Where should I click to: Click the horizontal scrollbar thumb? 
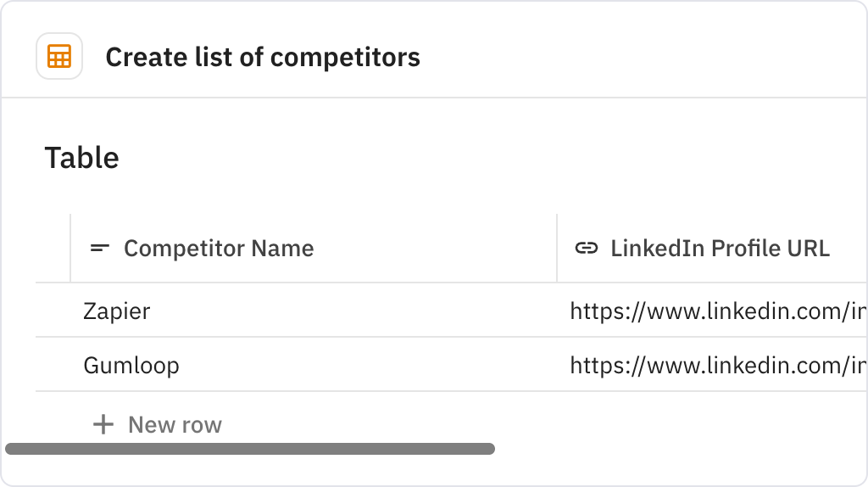250,449
